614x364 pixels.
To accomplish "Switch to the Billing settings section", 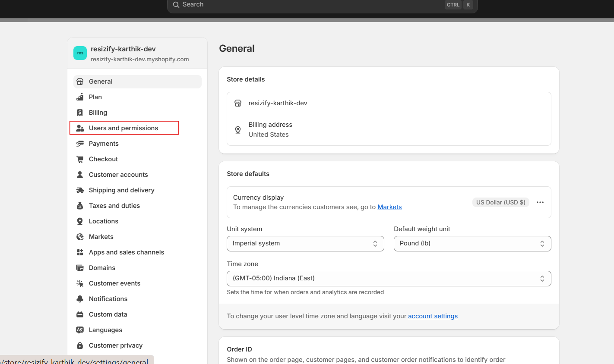I will tap(98, 112).
